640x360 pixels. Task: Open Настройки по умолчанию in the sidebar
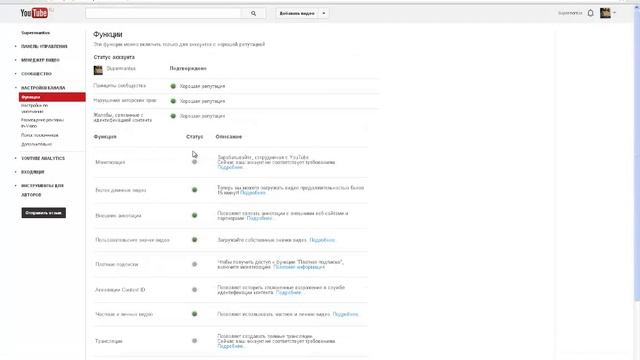coord(35,108)
